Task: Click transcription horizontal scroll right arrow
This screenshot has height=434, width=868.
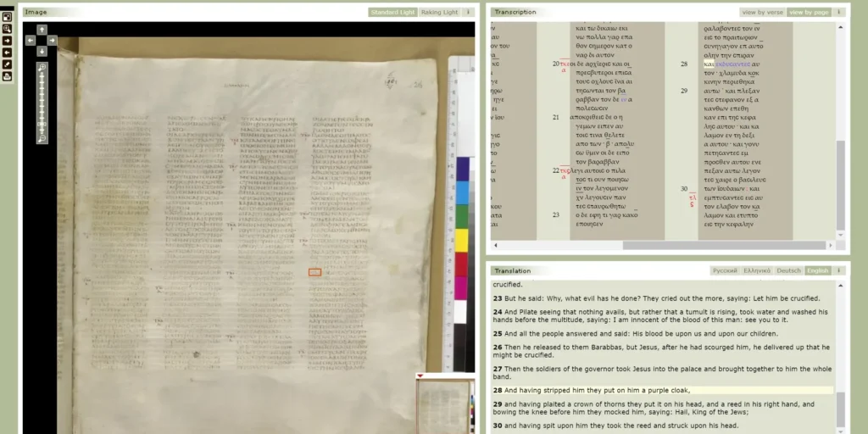Action: 830,245
